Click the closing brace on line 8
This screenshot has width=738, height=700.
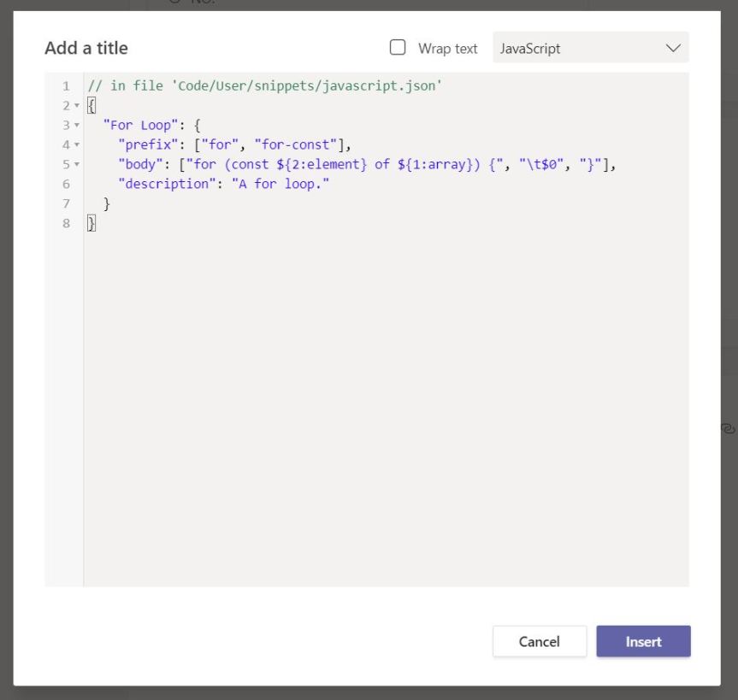coord(92,223)
